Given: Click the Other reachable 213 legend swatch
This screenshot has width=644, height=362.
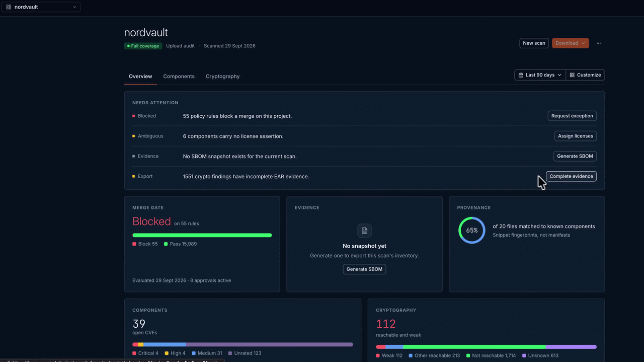Looking at the screenshot, I should [411, 356].
